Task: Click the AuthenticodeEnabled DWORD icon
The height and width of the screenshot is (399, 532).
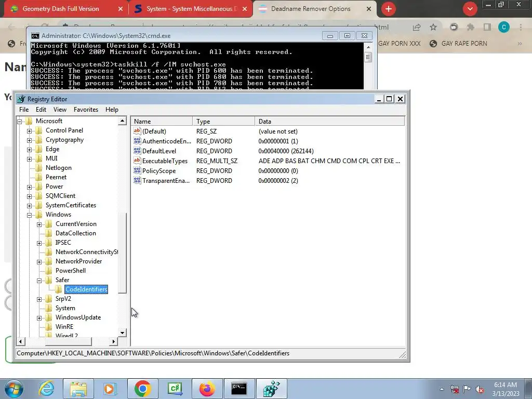Action: pyautogui.click(x=137, y=141)
